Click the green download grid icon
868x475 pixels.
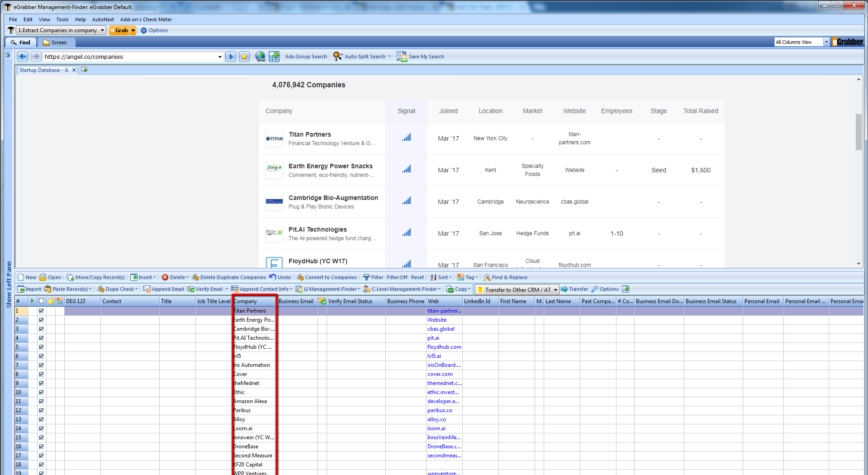tap(274, 57)
